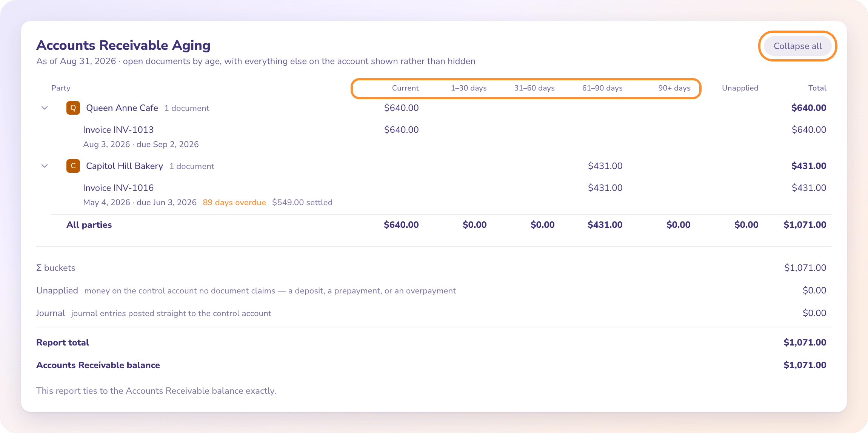868x433 pixels.
Task: Click the Total column header
Action: 817,88
